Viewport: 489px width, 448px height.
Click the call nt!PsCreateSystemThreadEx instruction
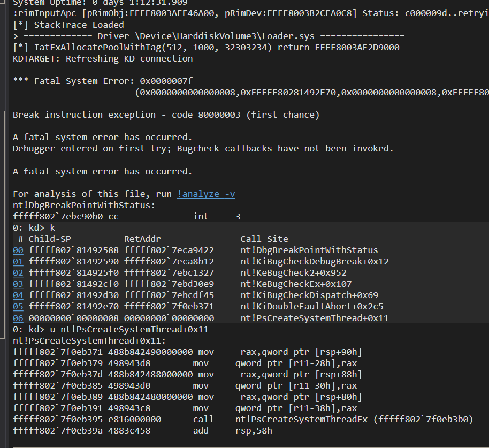(333, 419)
